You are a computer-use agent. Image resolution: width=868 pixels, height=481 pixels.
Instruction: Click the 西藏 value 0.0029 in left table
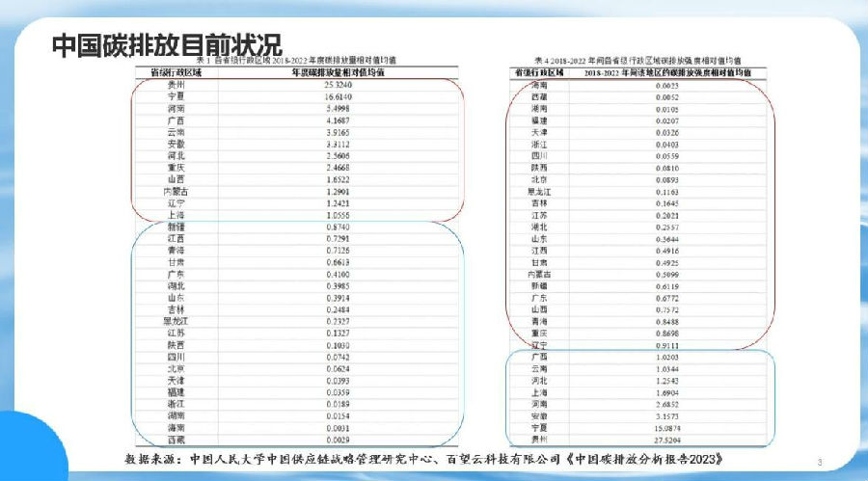point(336,439)
